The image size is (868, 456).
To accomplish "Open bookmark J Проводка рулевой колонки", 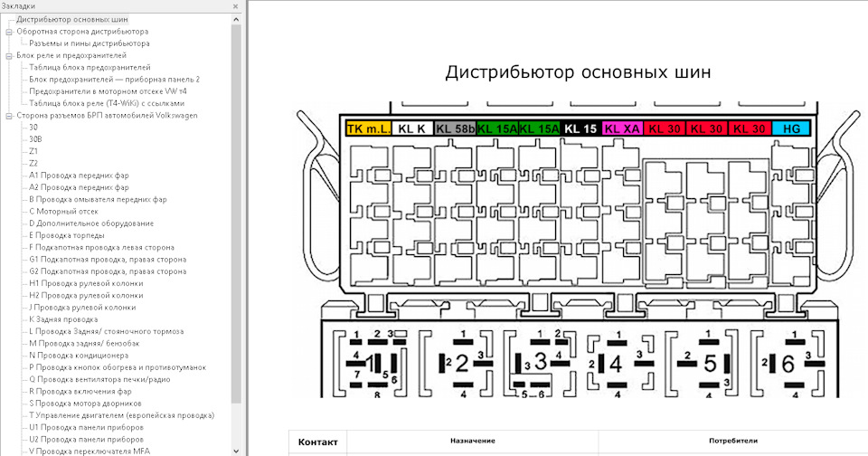I will 82,308.
